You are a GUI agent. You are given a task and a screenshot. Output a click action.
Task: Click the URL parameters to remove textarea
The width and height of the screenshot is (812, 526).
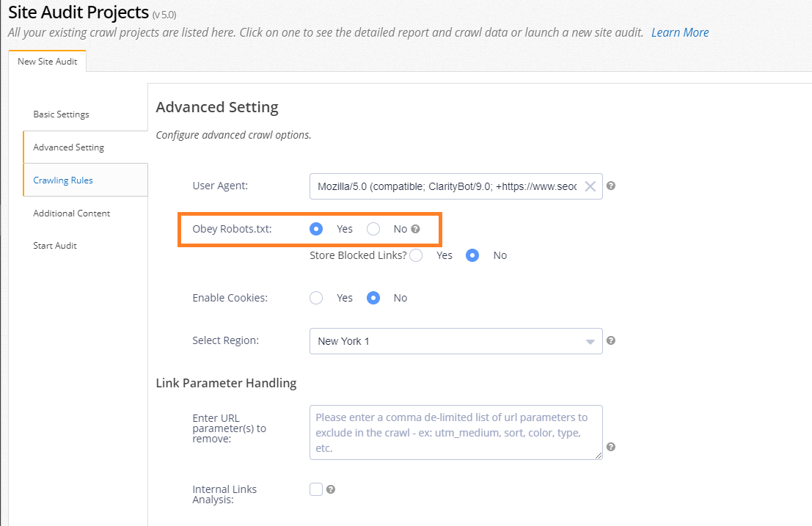(x=456, y=432)
